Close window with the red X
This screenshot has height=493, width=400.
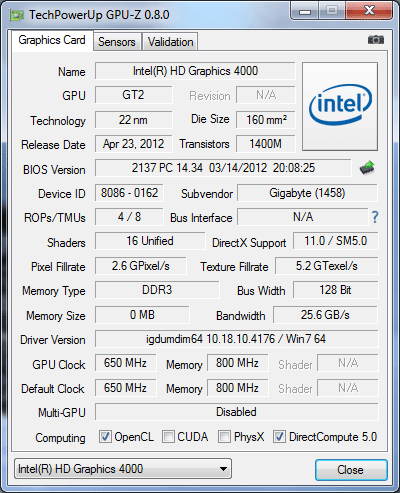pos(369,11)
